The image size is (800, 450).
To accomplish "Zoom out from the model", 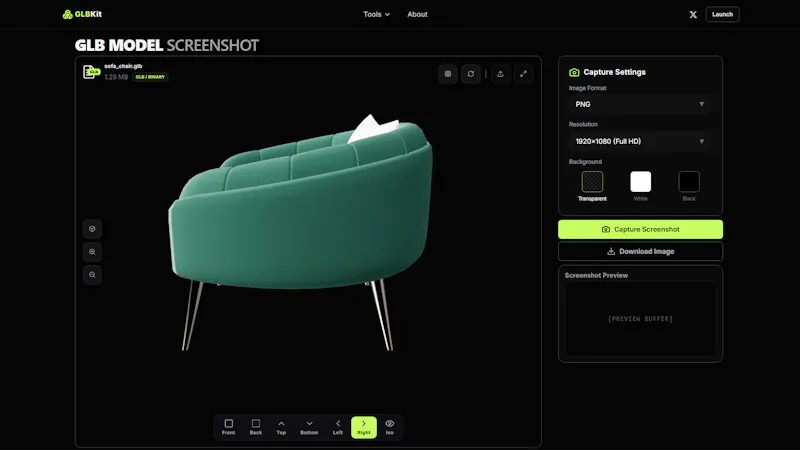I will 92,274.
